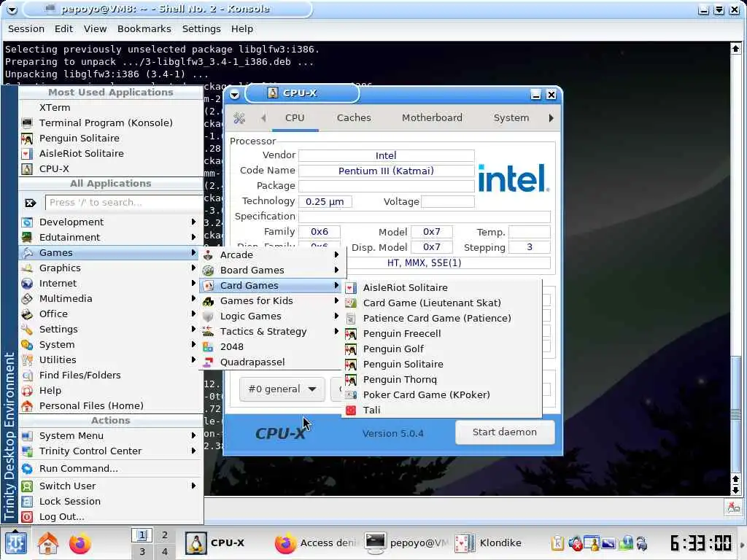
Task: Switch to the System tab in CPU-X
Action: click(511, 118)
